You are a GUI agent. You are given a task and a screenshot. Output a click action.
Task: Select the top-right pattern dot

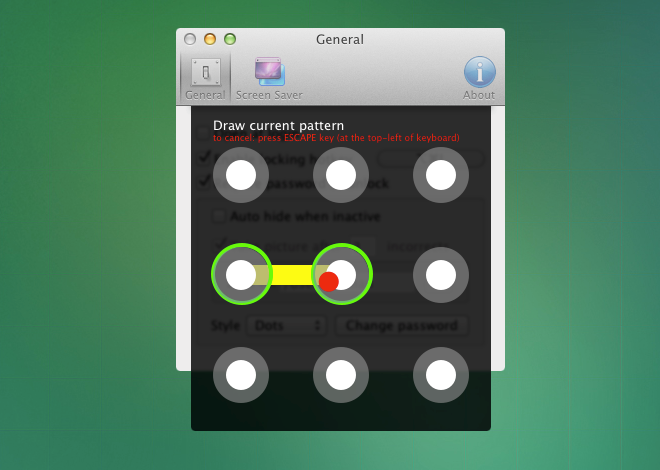(441, 175)
